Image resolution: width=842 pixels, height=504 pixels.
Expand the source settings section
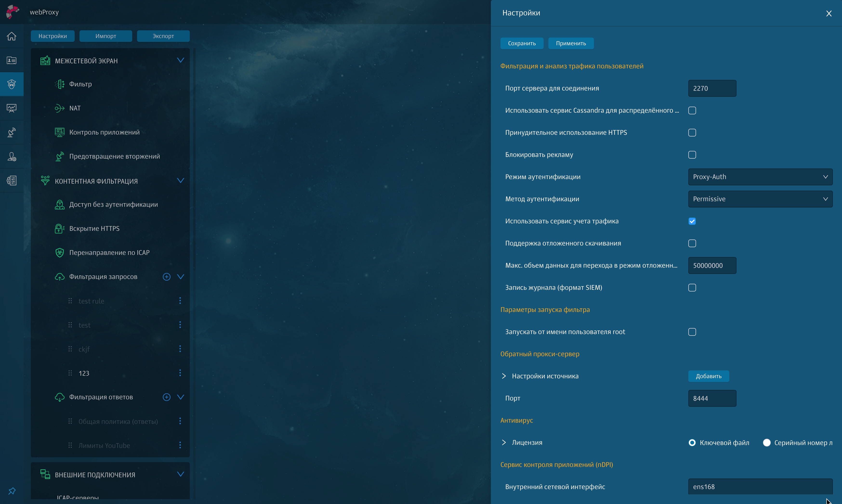tap(504, 376)
